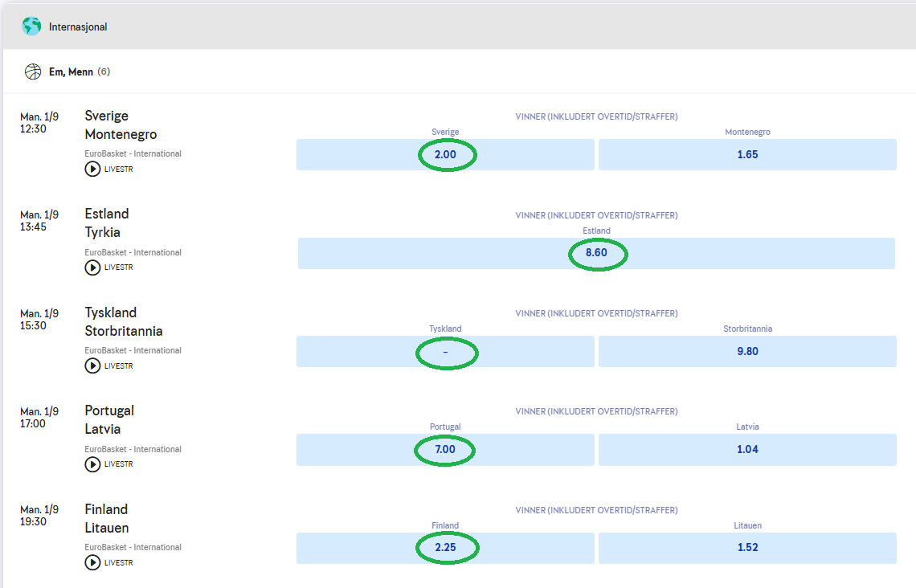Select Montenegro odds 1.65

(x=747, y=154)
